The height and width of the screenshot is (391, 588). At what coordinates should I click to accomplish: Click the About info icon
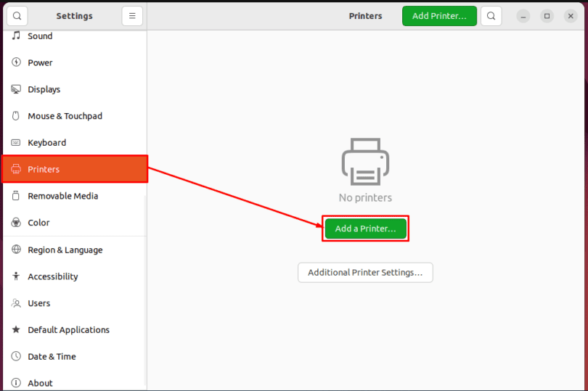point(16,383)
